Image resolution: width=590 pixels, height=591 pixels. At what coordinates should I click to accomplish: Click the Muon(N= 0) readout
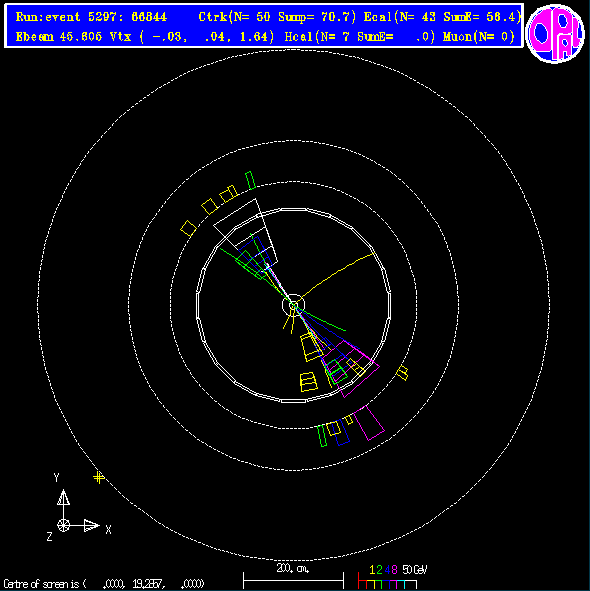point(479,37)
